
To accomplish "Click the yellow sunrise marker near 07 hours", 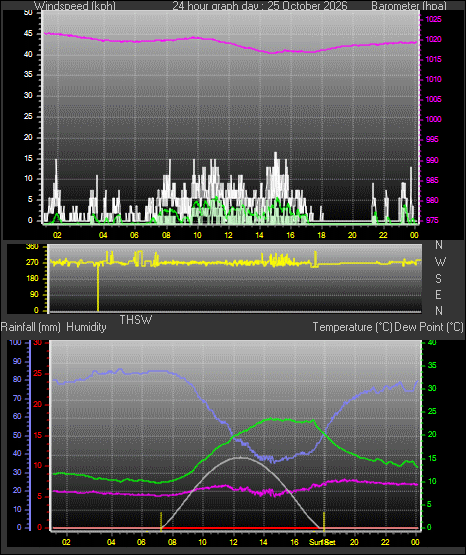I will click(161, 521).
